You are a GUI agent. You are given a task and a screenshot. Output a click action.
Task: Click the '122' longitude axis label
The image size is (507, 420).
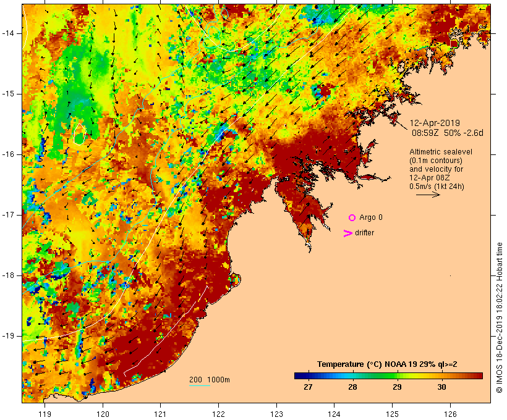click(x=219, y=414)
